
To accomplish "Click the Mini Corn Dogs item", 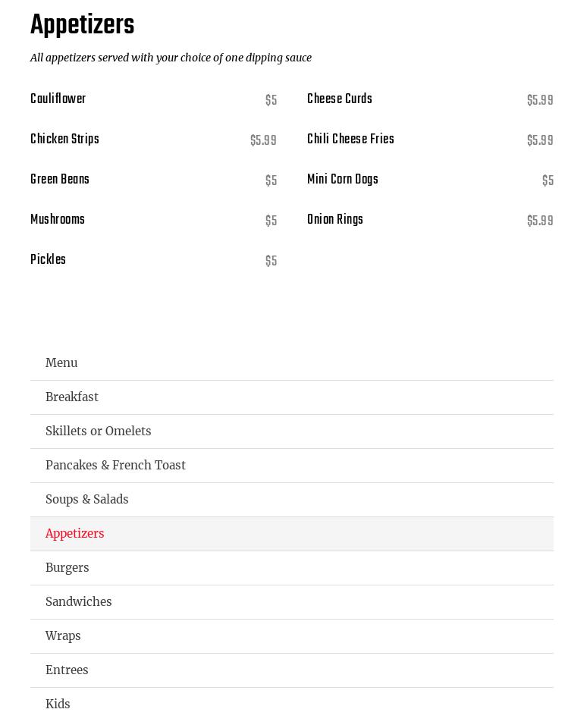I will pyautogui.click(x=343, y=180).
